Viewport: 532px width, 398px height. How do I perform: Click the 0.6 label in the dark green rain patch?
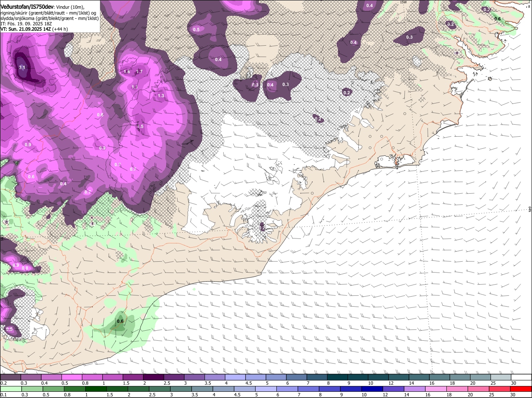coord(120,321)
